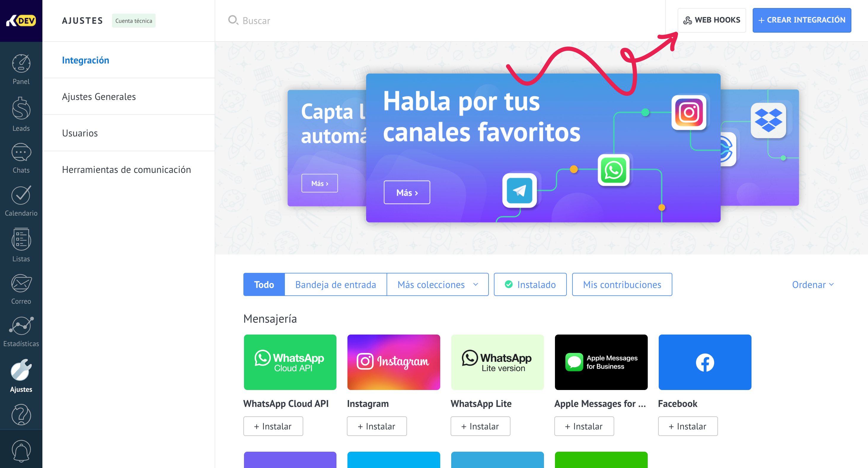Expand the Más colecciones dropdown
The height and width of the screenshot is (468, 868).
coord(437,285)
